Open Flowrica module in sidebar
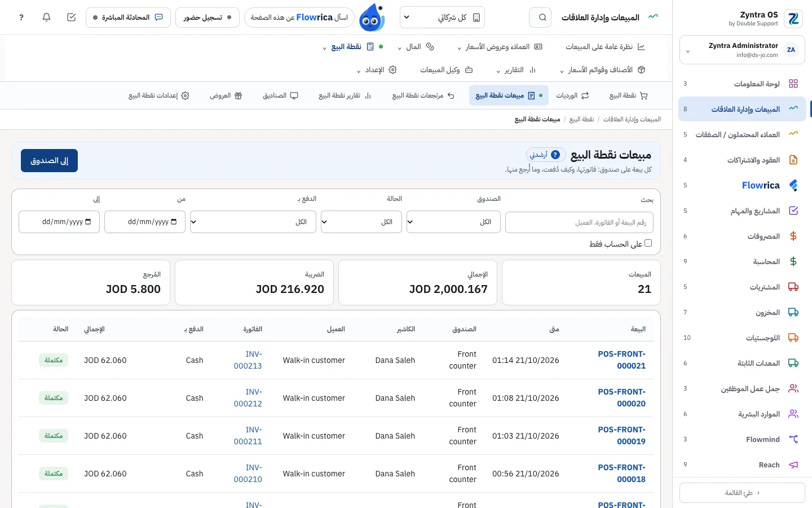Viewport: 812px width, 508px height. [x=742, y=185]
